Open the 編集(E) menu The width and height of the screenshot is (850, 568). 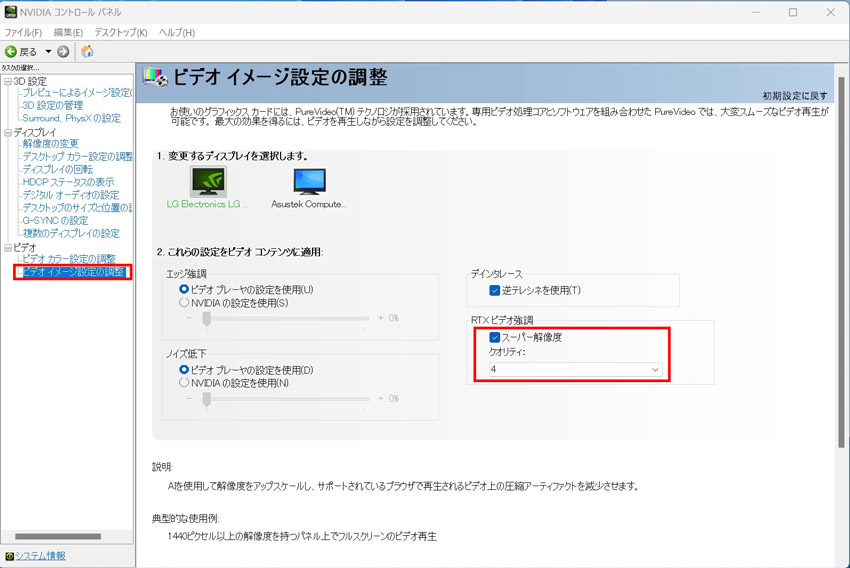[68, 33]
